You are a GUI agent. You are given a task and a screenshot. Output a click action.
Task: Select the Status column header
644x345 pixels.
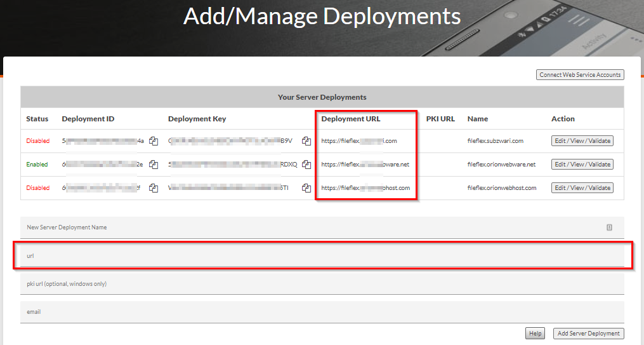point(37,119)
